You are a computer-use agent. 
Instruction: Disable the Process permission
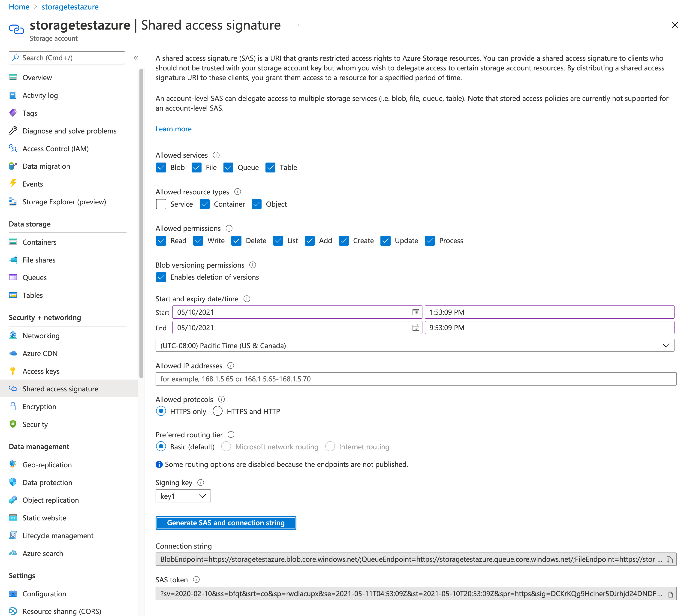click(430, 241)
